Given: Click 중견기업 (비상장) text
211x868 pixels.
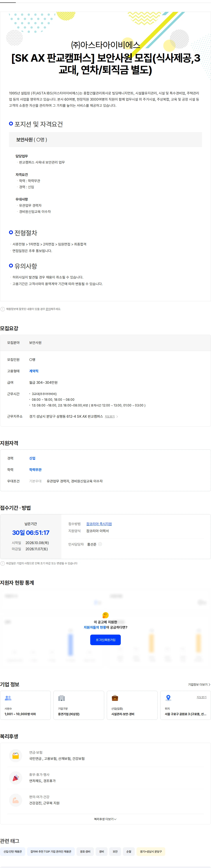Looking at the screenshot, I should (69, 714).
